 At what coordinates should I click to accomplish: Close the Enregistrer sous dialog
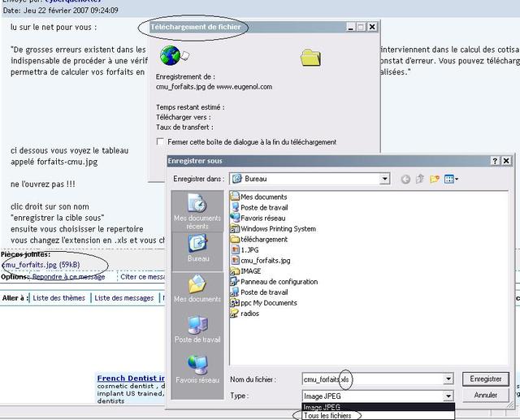coord(506,161)
